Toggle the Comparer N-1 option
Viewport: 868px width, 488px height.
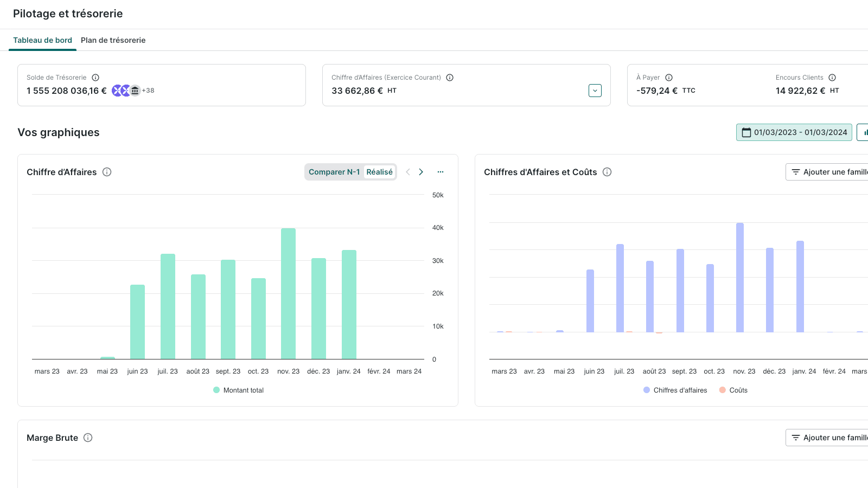(334, 172)
